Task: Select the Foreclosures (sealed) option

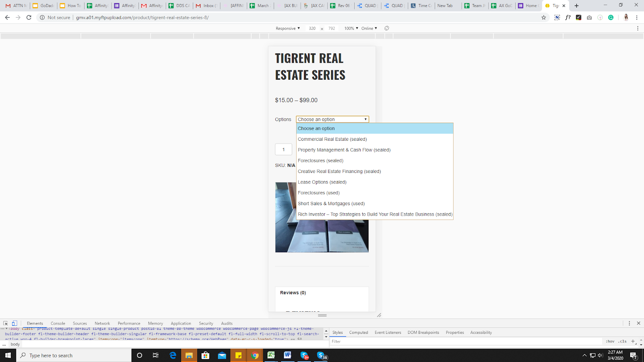Action: [x=375, y=160]
